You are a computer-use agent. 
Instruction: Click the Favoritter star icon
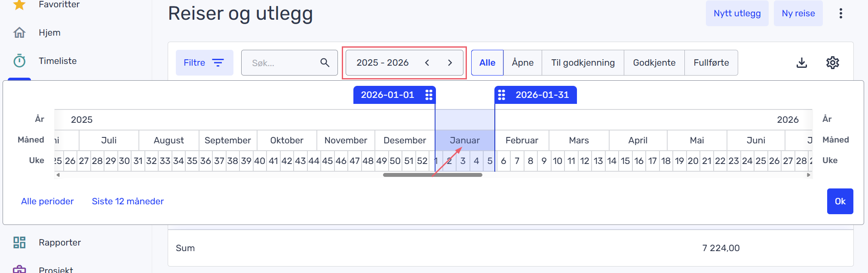(x=19, y=5)
